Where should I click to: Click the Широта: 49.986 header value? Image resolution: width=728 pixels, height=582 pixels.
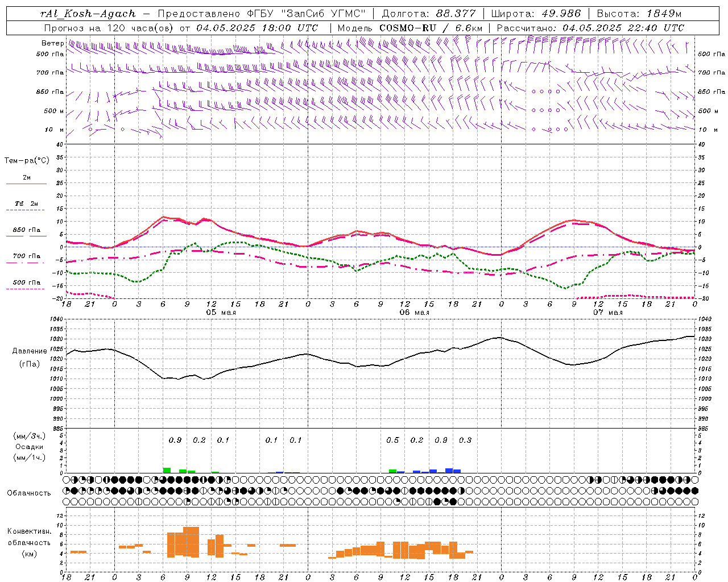point(536,14)
